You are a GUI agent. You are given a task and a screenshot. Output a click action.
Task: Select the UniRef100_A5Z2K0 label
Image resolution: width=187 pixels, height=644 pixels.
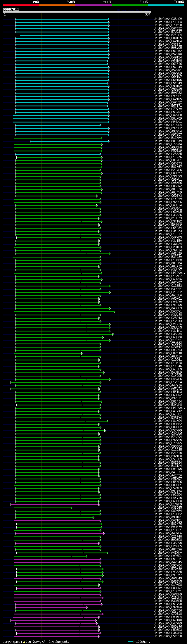coord(168,54)
